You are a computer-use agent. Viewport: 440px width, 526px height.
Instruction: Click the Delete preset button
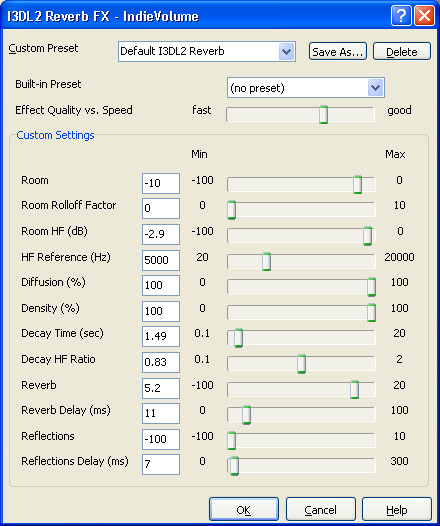pos(402,51)
